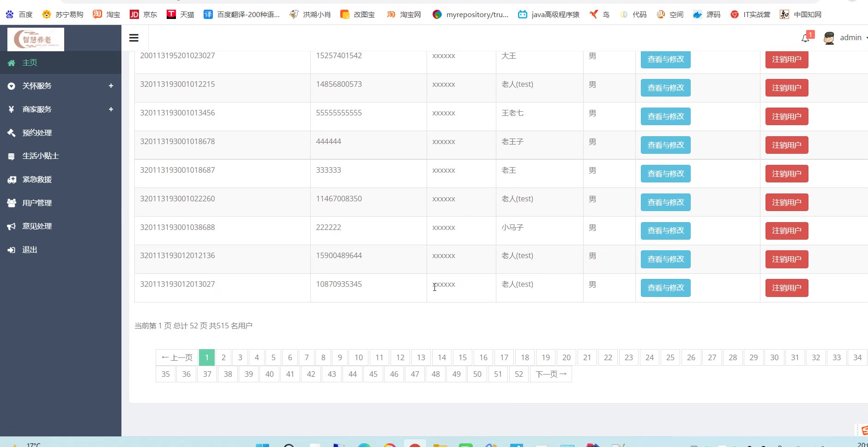
Task: Click 注销用户 for user 小马子
Action: pos(787,230)
